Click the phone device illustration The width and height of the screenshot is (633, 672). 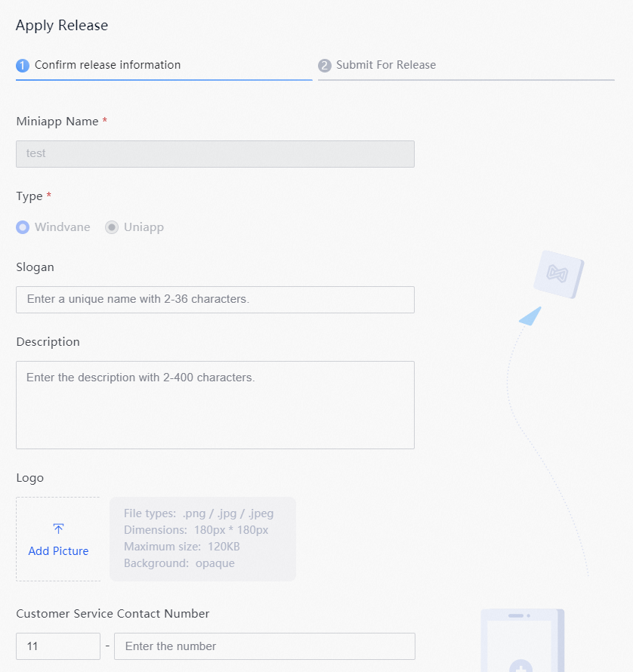coord(523,640)
